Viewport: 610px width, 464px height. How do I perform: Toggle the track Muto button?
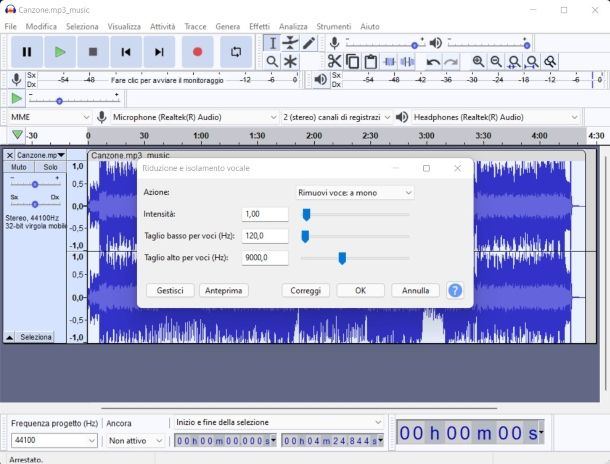(19, 167)
